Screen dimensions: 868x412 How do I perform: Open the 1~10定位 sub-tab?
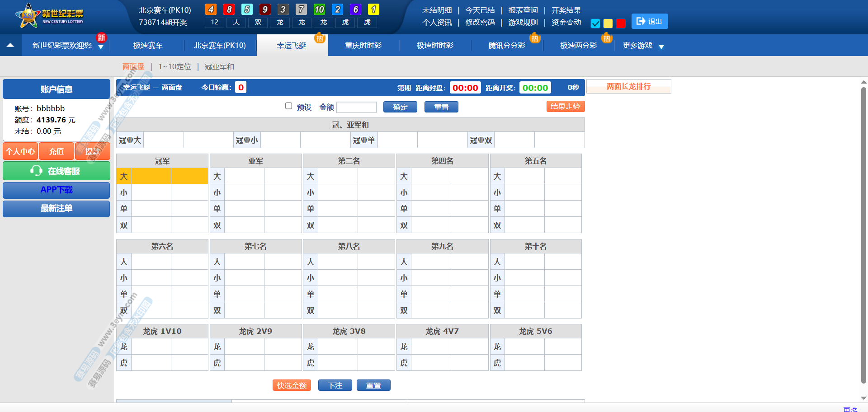click(175, 67)
